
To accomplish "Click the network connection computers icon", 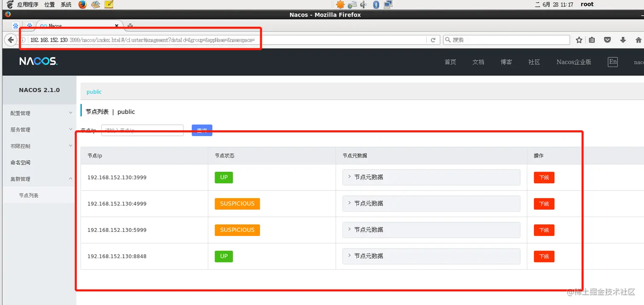I will [388, 5].
